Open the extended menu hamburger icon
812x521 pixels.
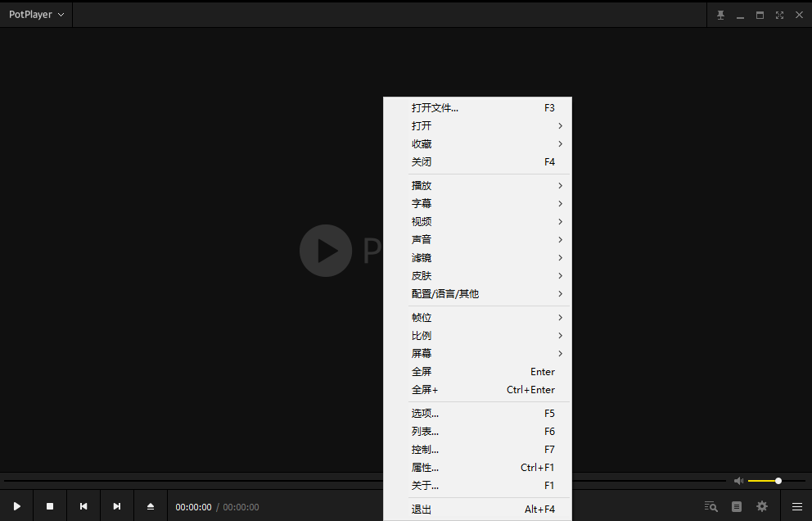click(796, 506)
